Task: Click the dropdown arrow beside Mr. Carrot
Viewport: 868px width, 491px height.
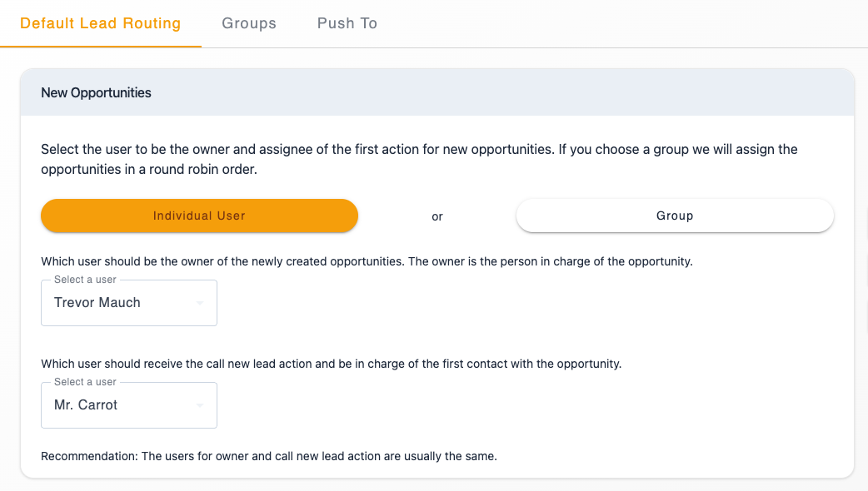Action: coord(199,405)
